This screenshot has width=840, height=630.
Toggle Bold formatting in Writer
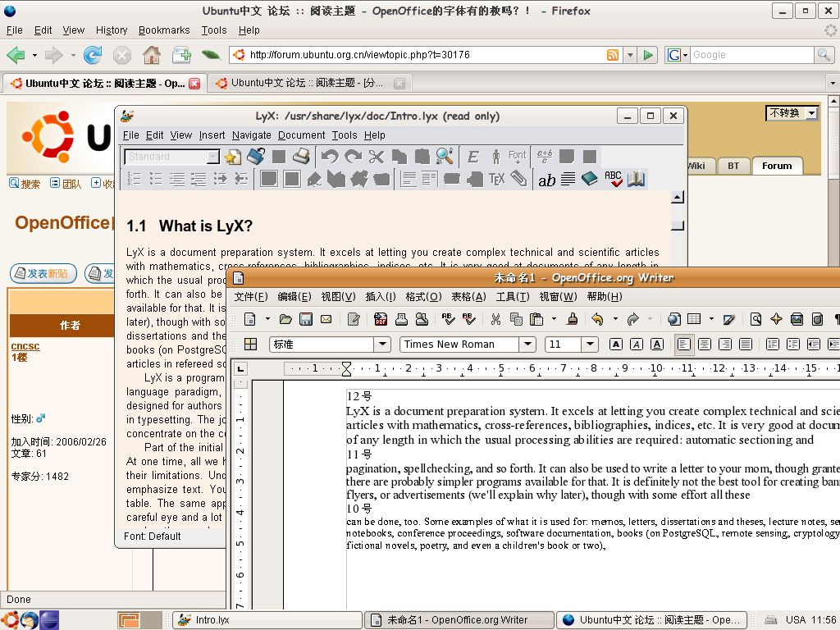(x=616, y=345)
